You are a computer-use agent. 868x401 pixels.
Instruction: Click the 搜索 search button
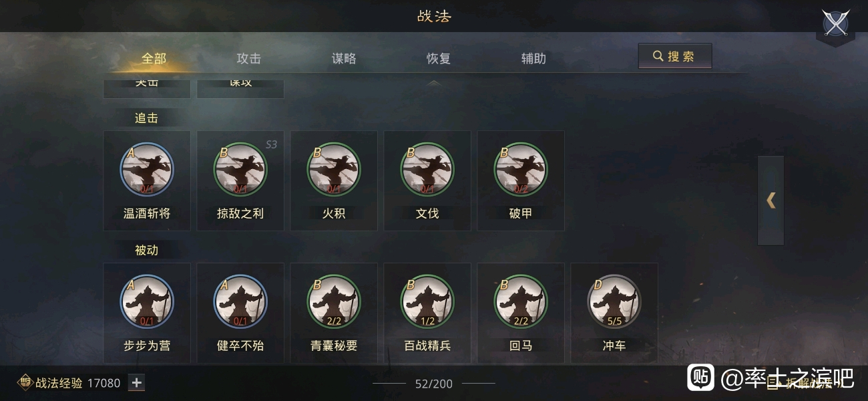point(675,56)
